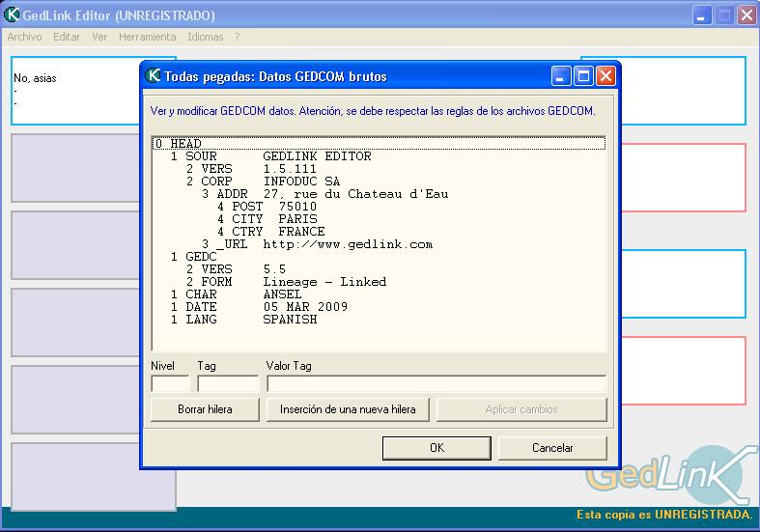
Task: Focus the Valor Tag input field
Action: (436, 383)
